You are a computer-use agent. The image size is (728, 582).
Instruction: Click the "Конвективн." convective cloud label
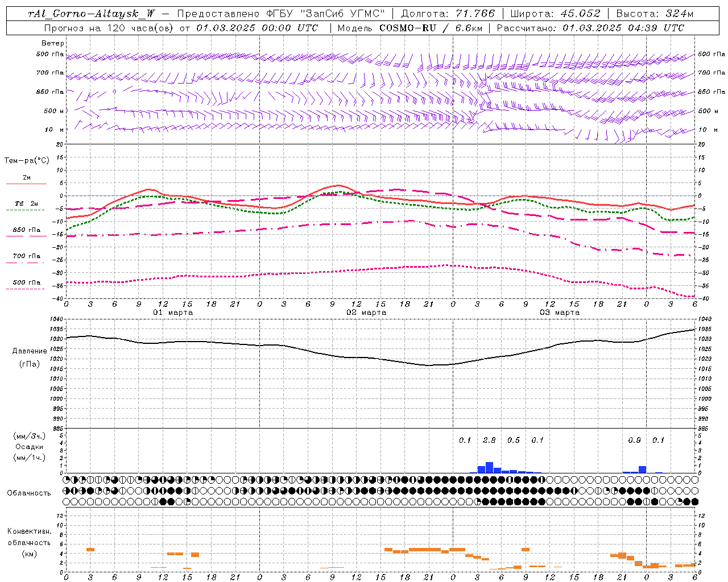tap(29, 531)
